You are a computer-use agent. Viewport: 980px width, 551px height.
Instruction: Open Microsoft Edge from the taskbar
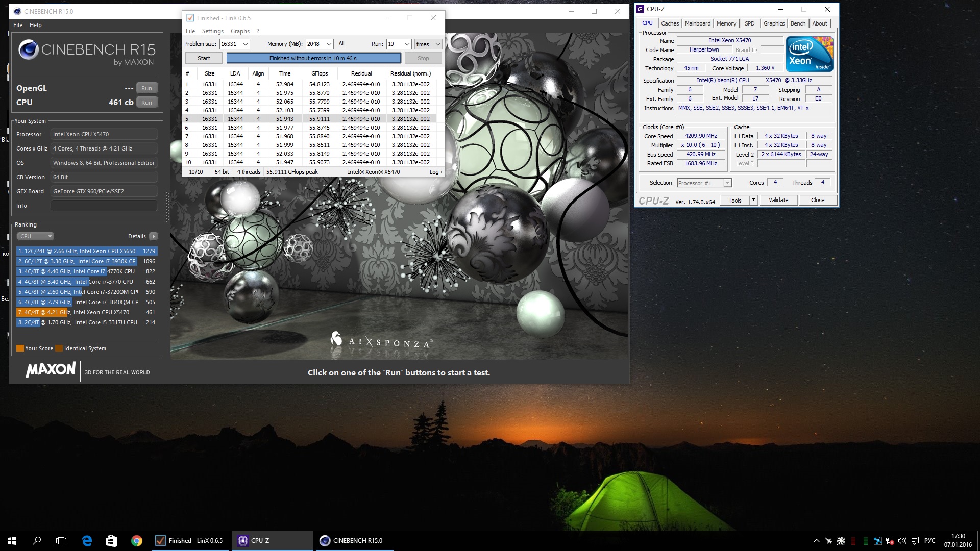tap(87, 541)
